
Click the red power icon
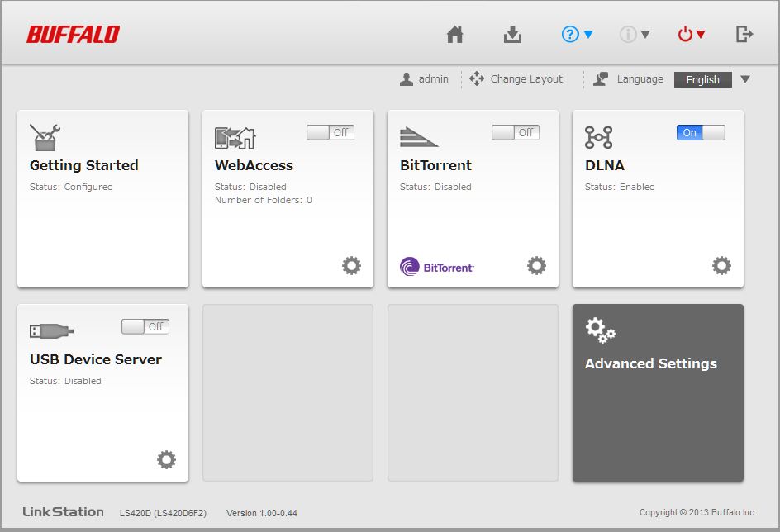click(685, 35)
